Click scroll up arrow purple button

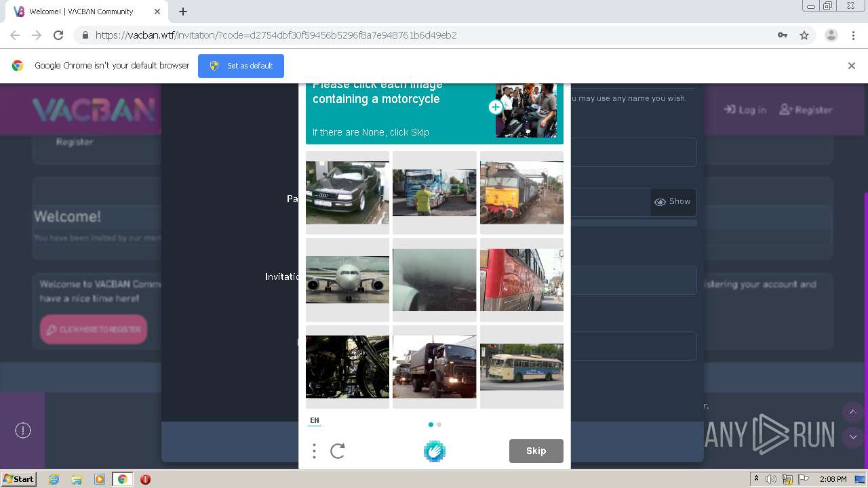click(x=853, y=412)
